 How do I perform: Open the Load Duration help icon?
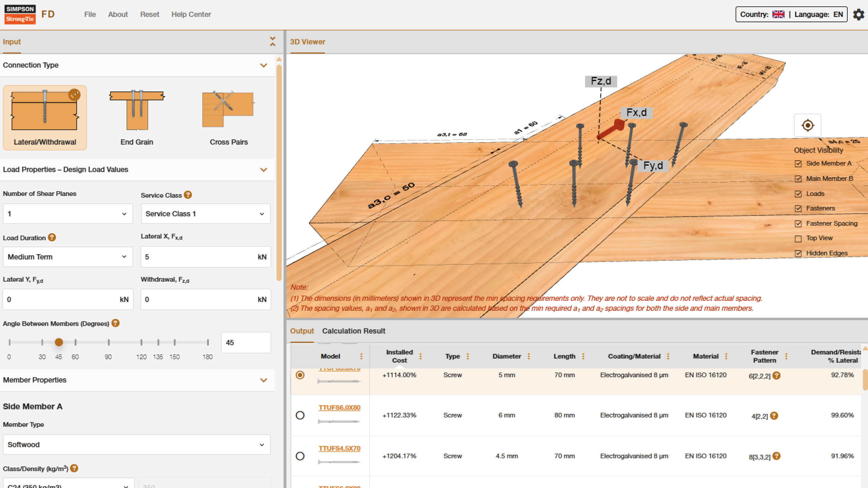[52, 238]
